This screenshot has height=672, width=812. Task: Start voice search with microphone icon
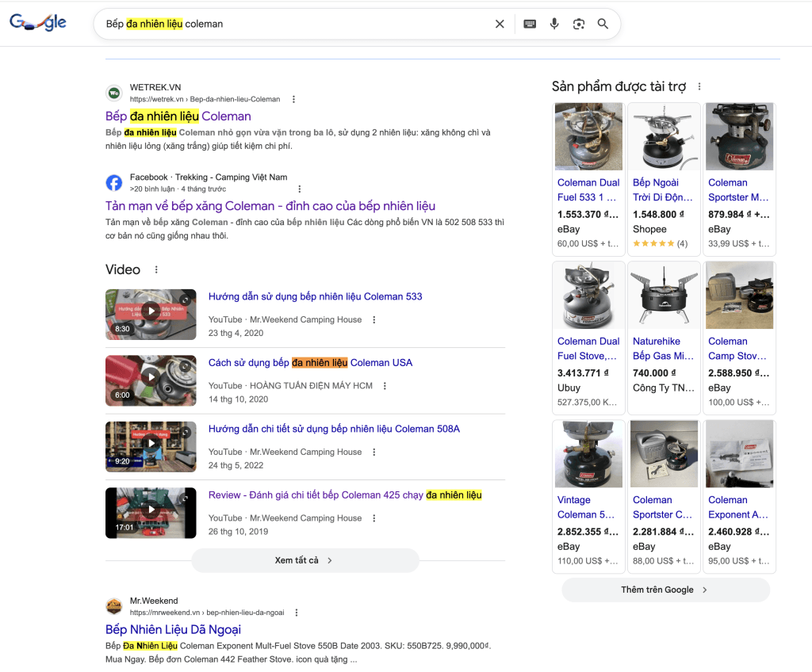(554, 24)
